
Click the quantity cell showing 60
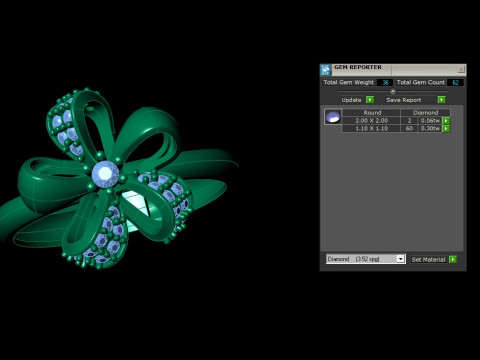[409, 129]
